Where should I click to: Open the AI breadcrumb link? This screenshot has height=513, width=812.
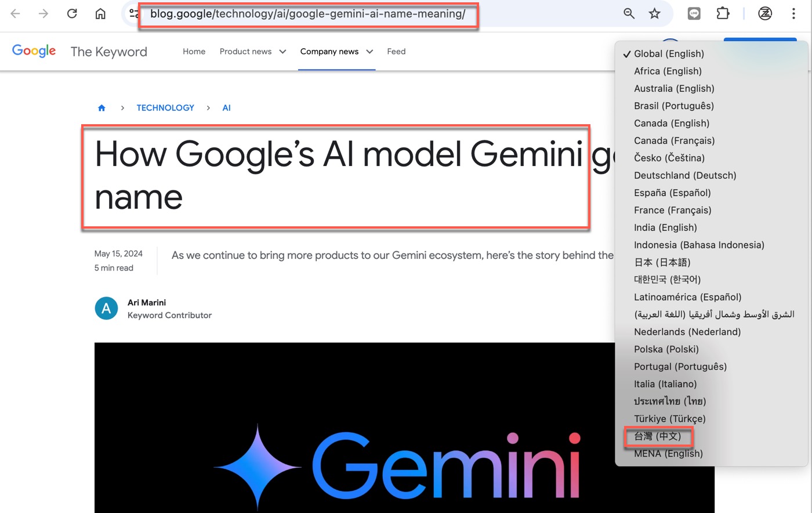[226, 108]
